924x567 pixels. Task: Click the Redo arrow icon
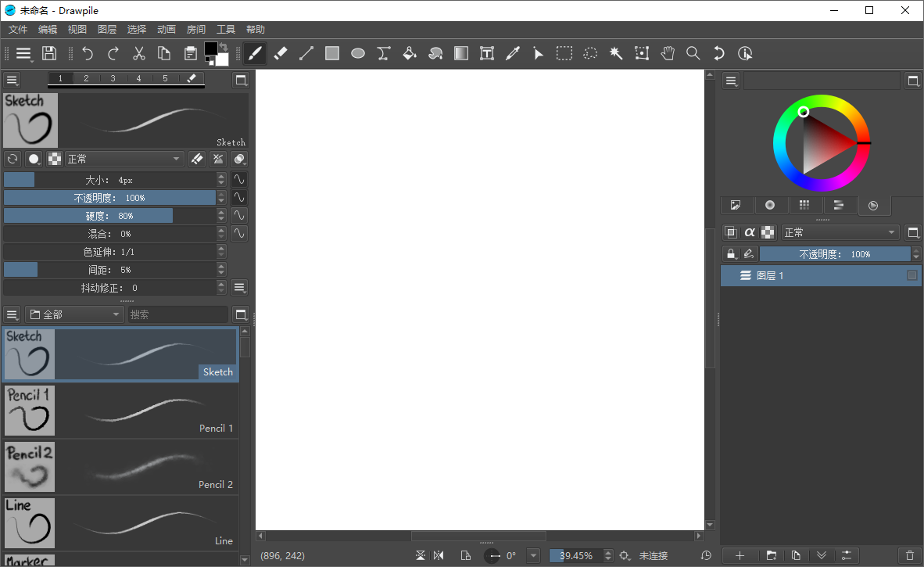click(x=113, y=54)
